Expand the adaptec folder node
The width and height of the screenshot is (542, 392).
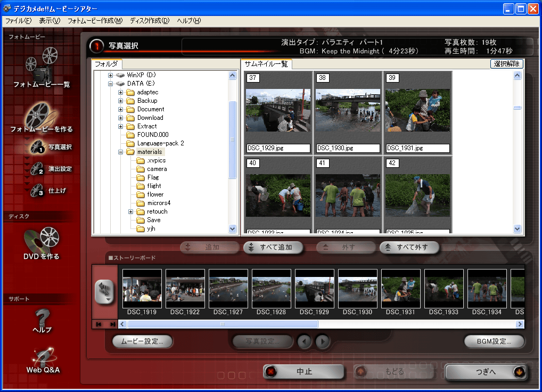click(120, 92)
